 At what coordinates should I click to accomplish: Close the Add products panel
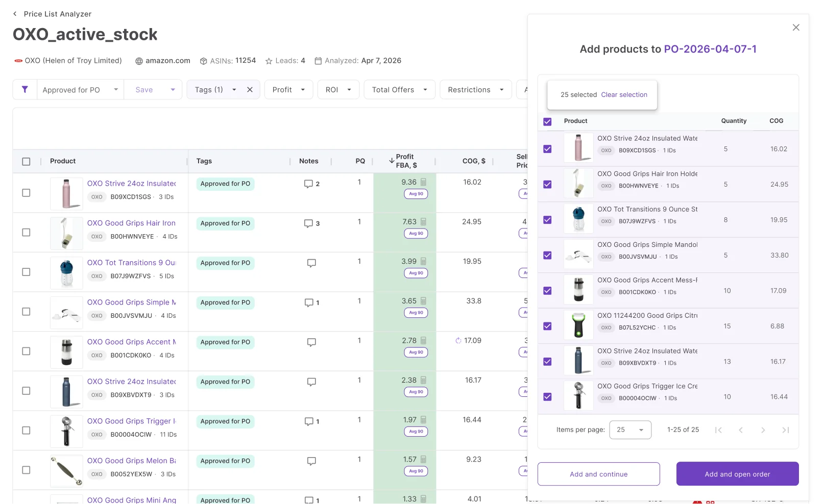pos(796,28)
